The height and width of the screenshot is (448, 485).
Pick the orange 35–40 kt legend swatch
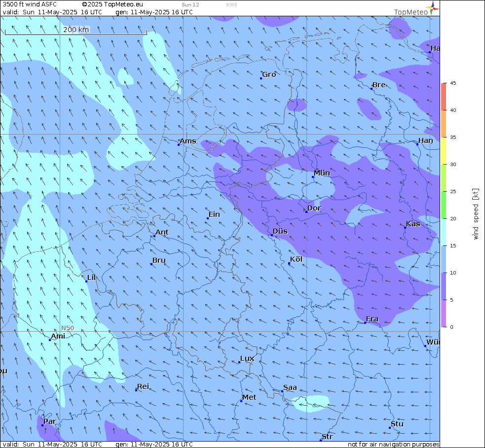[444, 124]
